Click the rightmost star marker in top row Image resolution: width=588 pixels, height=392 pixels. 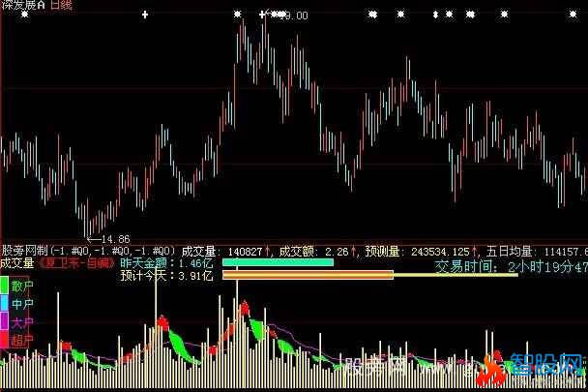click(x=573, y=15)
